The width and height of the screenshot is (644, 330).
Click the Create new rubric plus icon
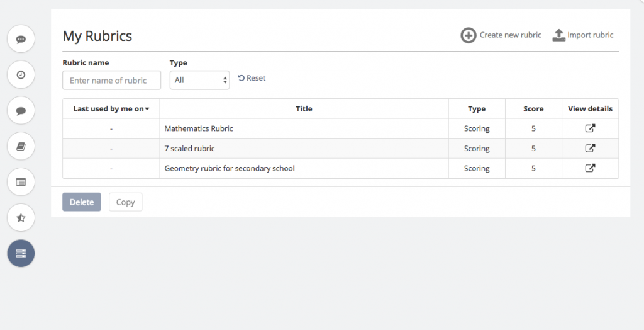point(468,35)
